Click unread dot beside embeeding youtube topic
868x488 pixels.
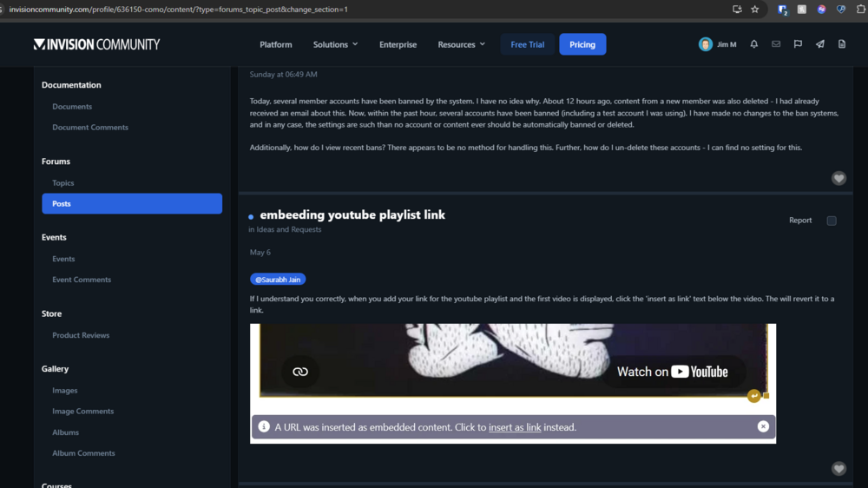tap(251, 216)
